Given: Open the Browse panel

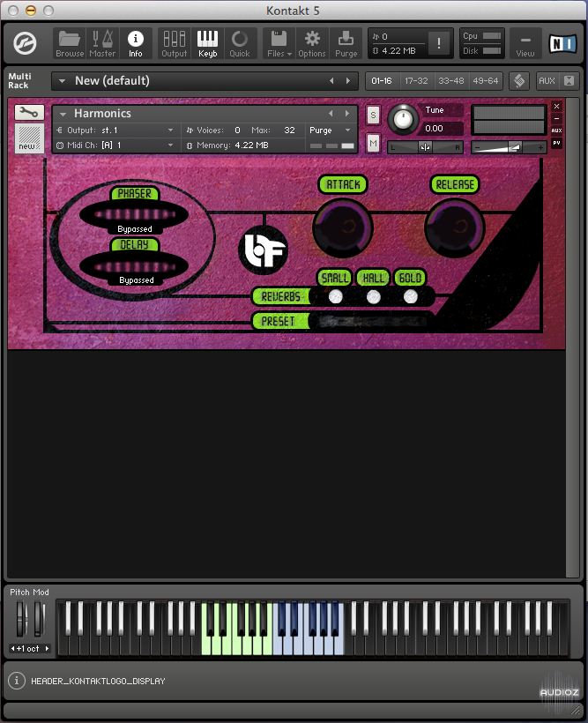Looking at the screenshot, I should click(70, 44).
